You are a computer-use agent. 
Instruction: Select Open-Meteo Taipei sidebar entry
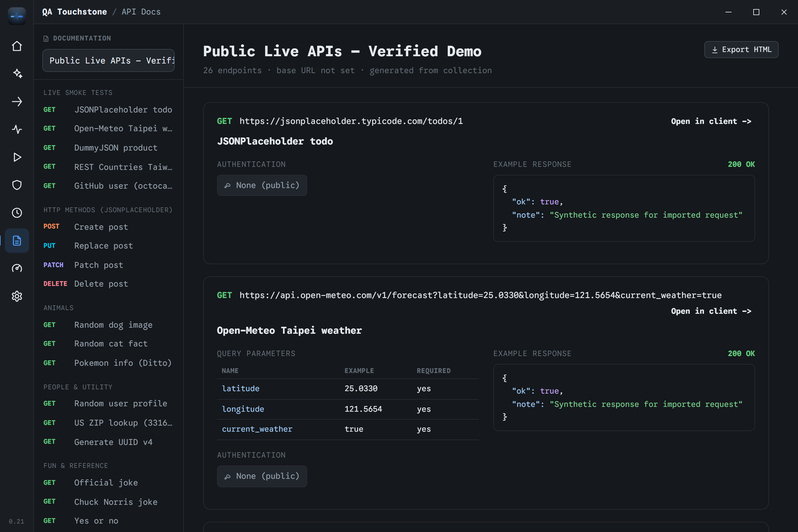pyautogui.click(x=108, y=128)
